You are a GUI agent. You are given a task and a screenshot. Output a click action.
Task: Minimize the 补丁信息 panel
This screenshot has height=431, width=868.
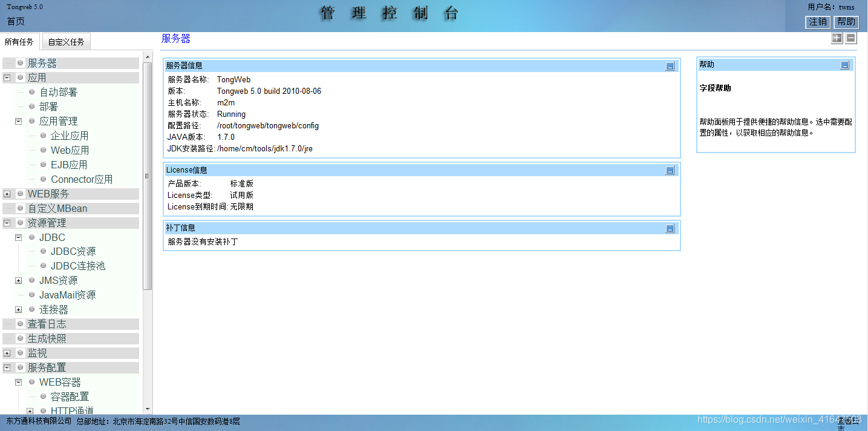point(670,228)
